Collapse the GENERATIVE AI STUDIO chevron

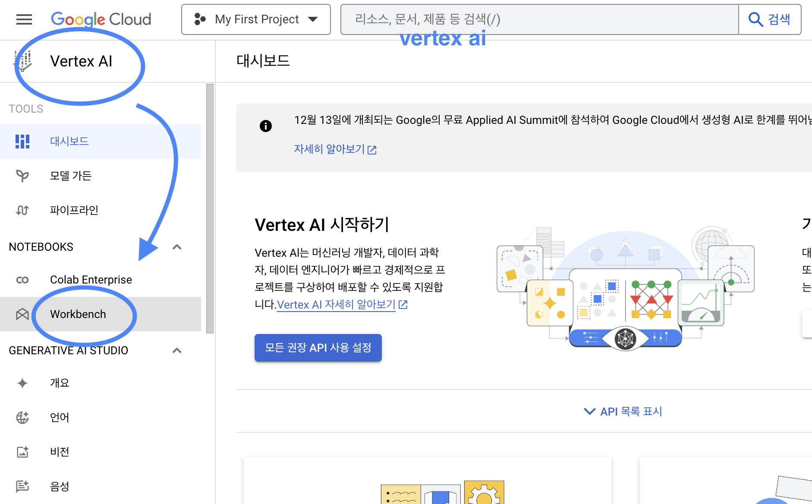tap(177, 350)
